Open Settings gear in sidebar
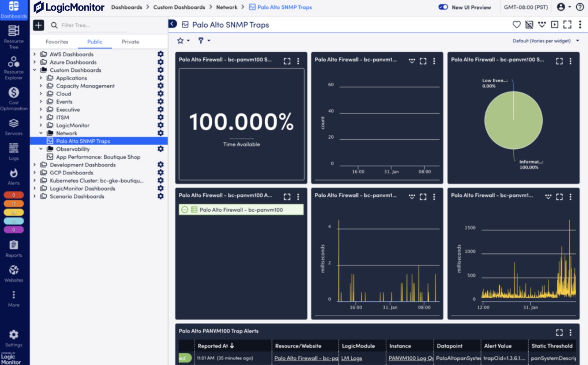 tap(14, 339)
